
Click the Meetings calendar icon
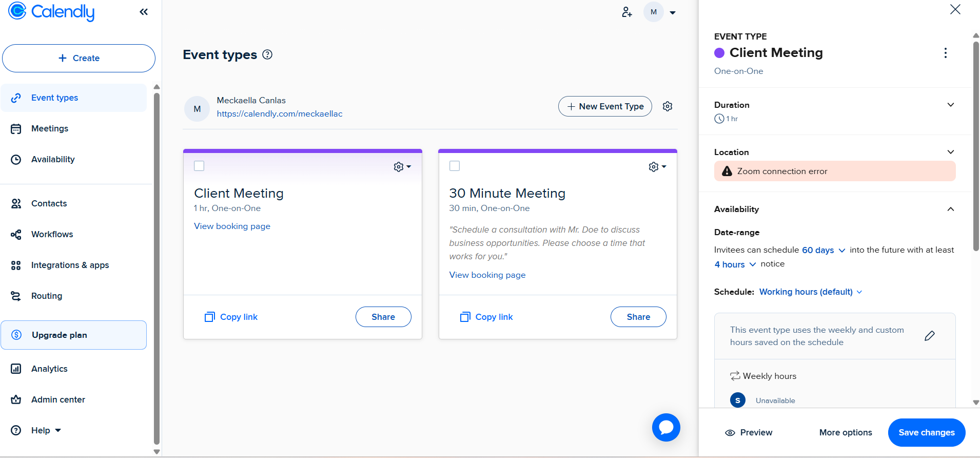click(16, 129)
